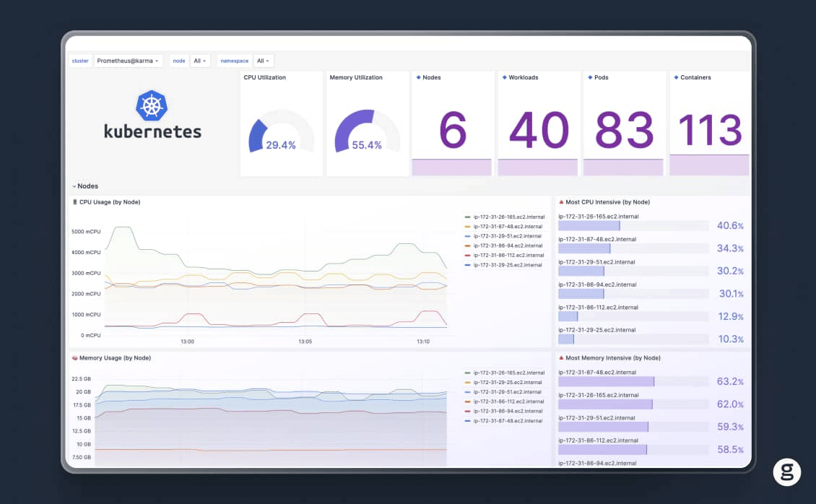Click the diamond icon beside Pods
This screenshot has width=816, height=504.
coord(590,77)
